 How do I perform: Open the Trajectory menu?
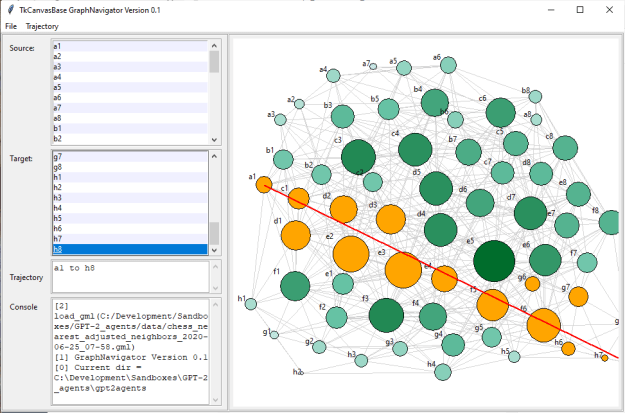pos(42,25)
